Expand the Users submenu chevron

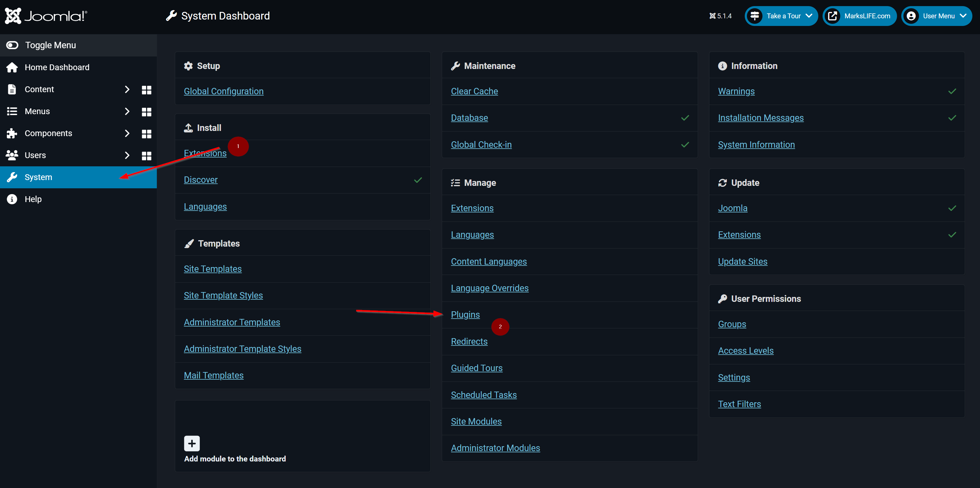127,156
